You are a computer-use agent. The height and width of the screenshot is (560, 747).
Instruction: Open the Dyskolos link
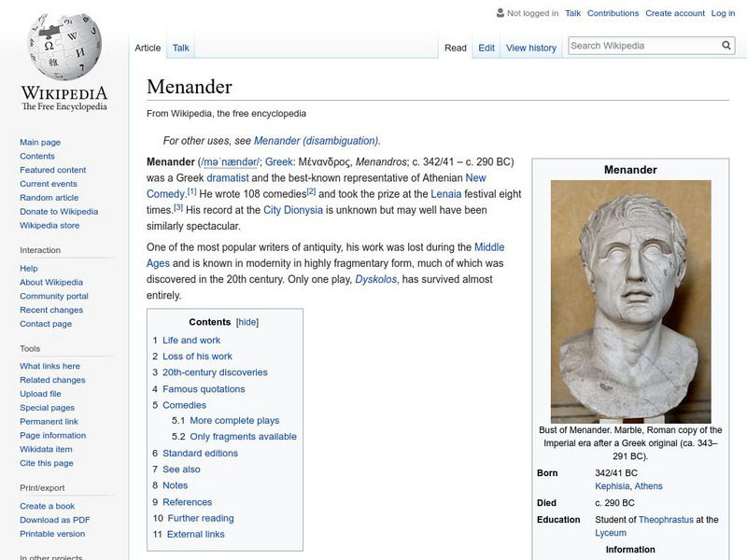(376, 279)
